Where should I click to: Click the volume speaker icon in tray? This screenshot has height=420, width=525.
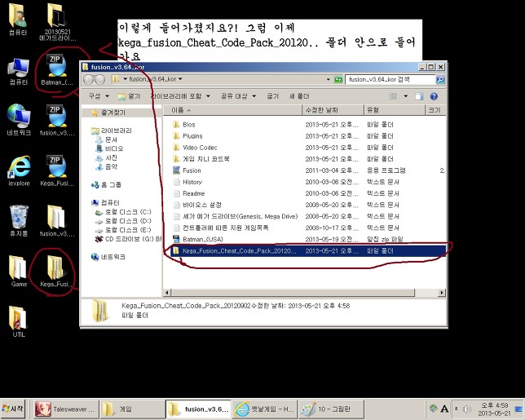coord(467,409)
